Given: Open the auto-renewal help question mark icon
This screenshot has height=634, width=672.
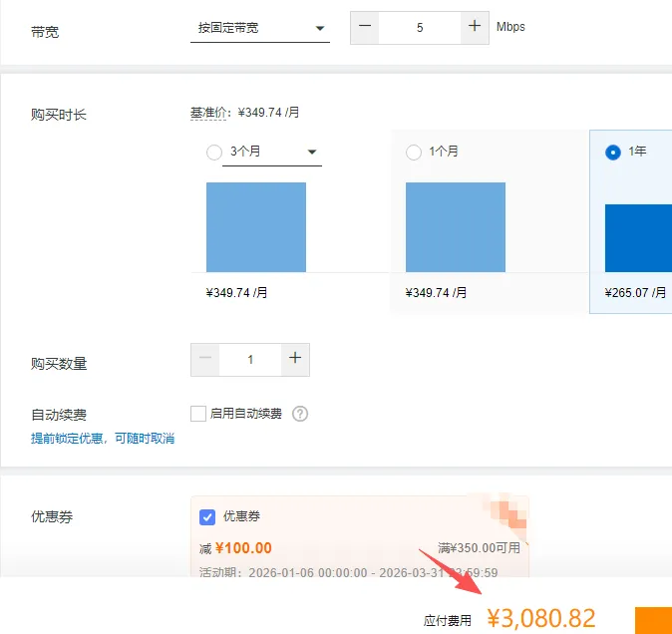Looking at the screenshot, I should [x=300, y=414].
